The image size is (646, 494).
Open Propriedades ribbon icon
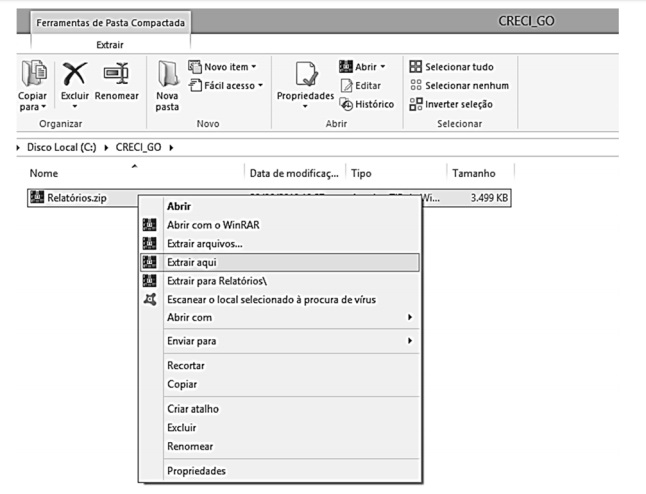point(305,75)
